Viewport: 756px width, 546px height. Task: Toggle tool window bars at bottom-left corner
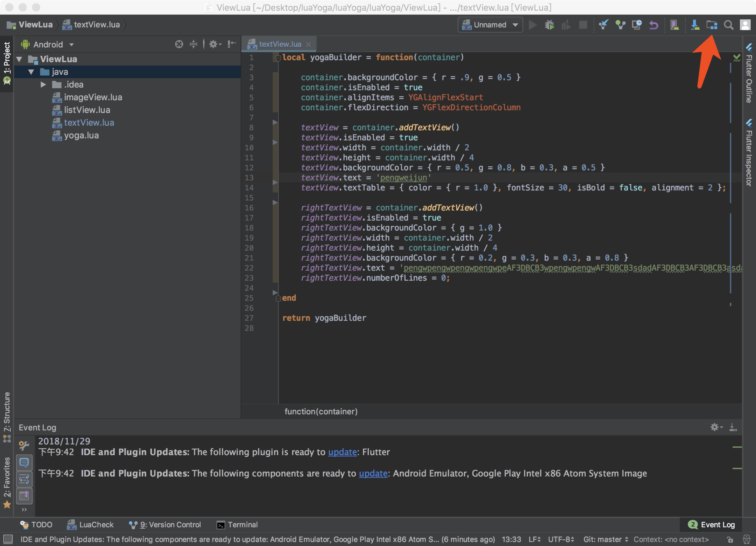click(x=8, y=539)
